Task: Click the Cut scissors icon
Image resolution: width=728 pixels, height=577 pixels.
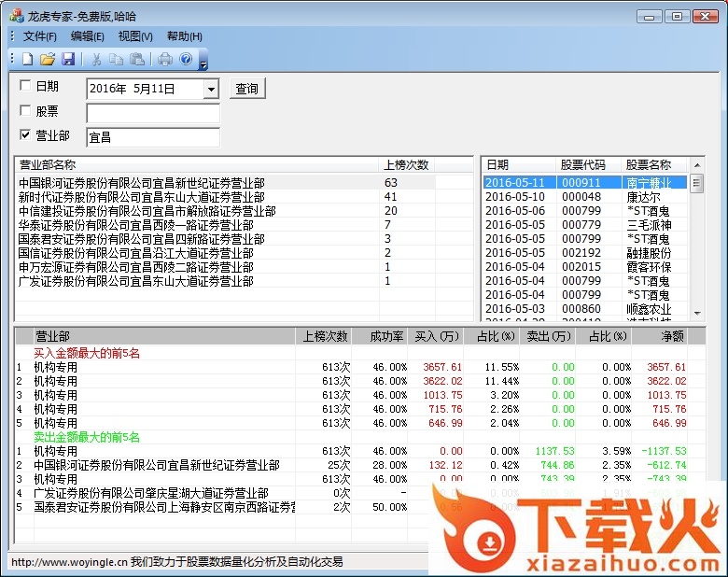Action: (96, 60)
